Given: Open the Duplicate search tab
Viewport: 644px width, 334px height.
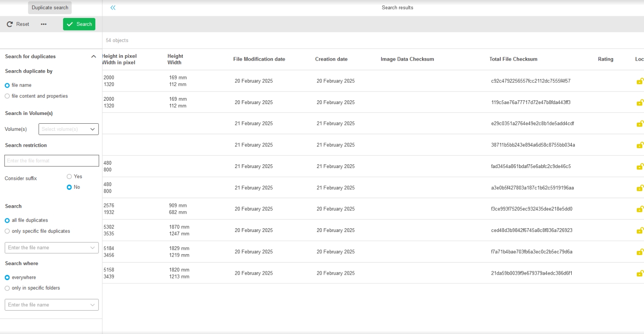Looking at the screenshot, I should click(50, 8).
